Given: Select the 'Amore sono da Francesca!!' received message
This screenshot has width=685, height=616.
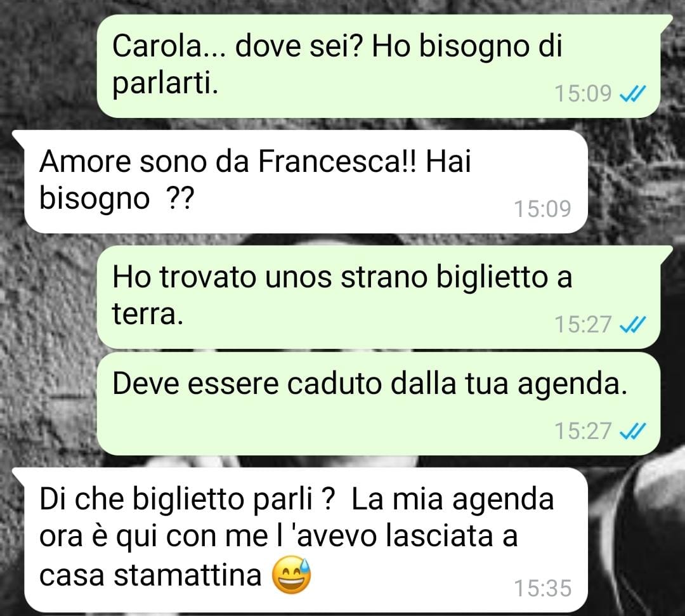Looking at the screenshot, I should pyautogui.click(x=306, y=181).
